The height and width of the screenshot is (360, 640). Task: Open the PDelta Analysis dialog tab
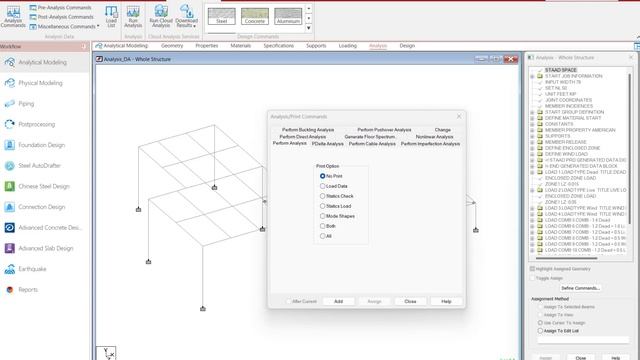tap(328, 144)
